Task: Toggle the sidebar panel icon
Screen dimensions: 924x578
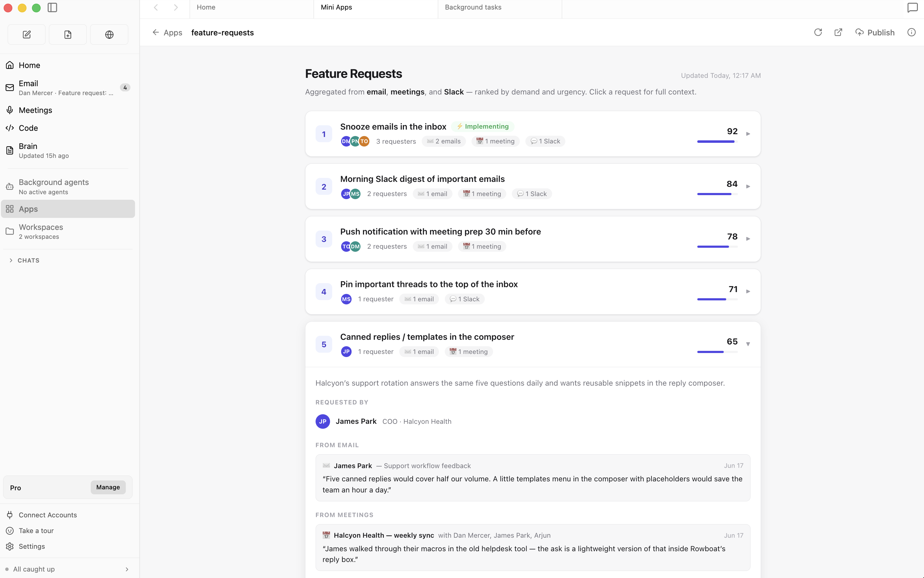Action: (52, 8)
